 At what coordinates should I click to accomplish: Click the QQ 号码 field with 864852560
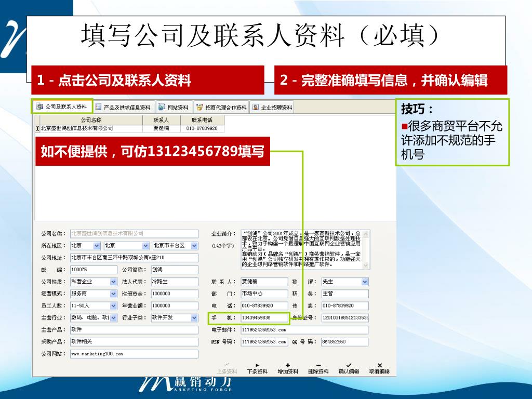[345, 342]
